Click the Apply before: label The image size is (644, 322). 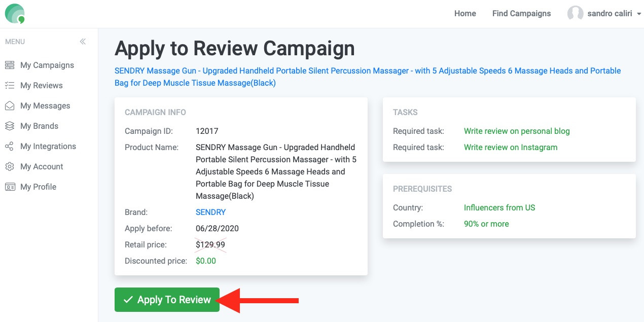point(149,228)
